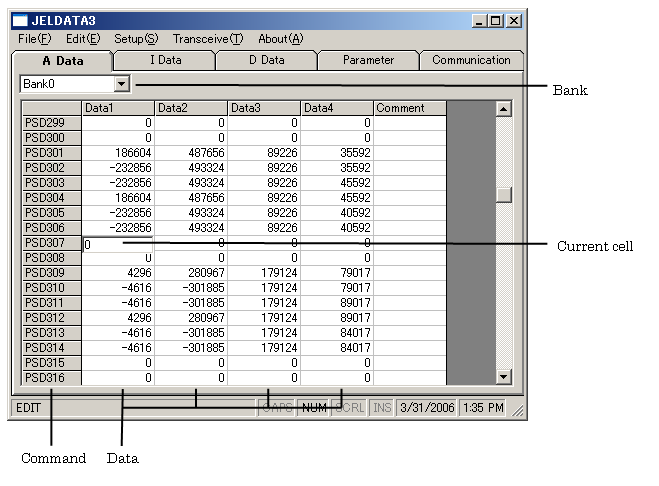This screenshot has width=659, height=486.
Task: Open the Edit menu
Action: coord(83,39)
